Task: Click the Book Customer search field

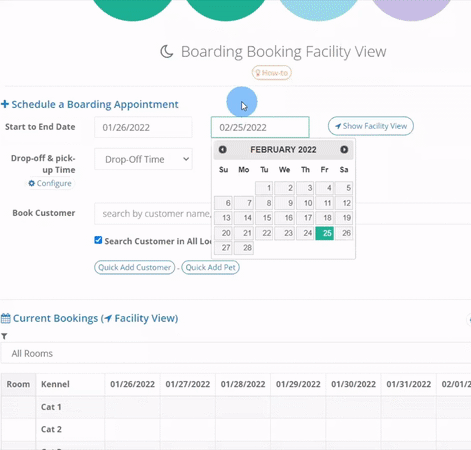Action: coord(153,213)
